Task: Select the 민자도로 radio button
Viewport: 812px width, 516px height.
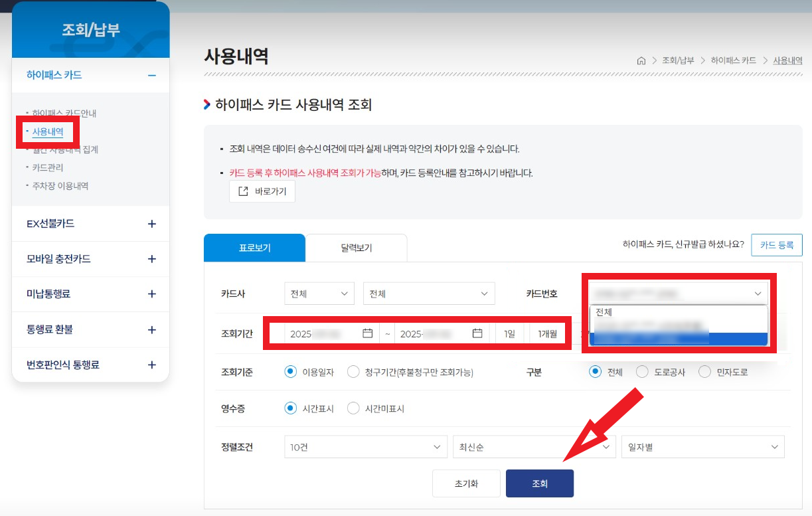Action: click(x=704, y=372)
